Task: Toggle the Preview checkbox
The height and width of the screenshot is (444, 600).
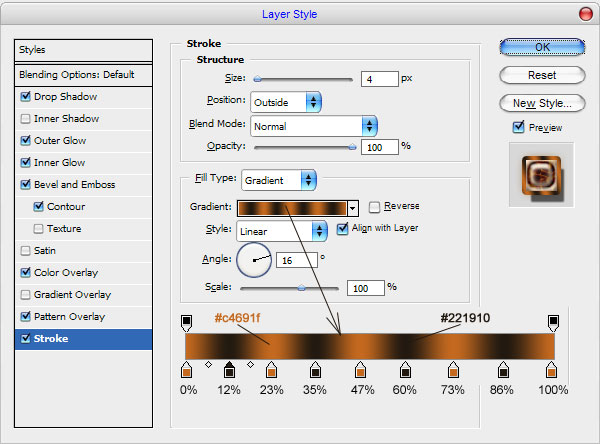Action: tap(518, 127)
